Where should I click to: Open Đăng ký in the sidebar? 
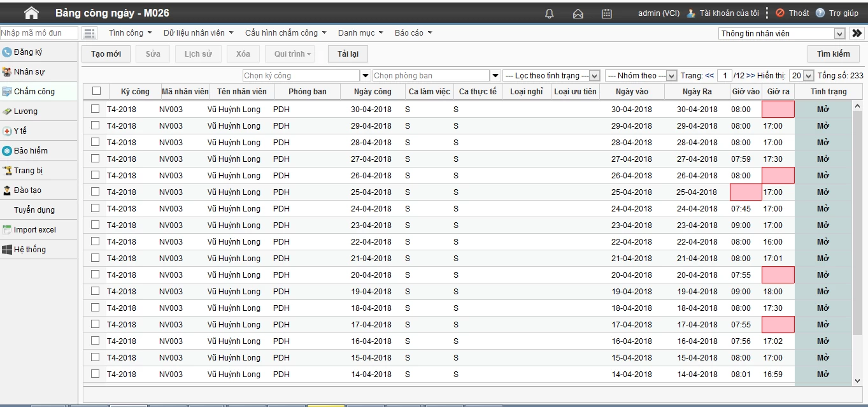pyautogui.click(x=38, y=52)
